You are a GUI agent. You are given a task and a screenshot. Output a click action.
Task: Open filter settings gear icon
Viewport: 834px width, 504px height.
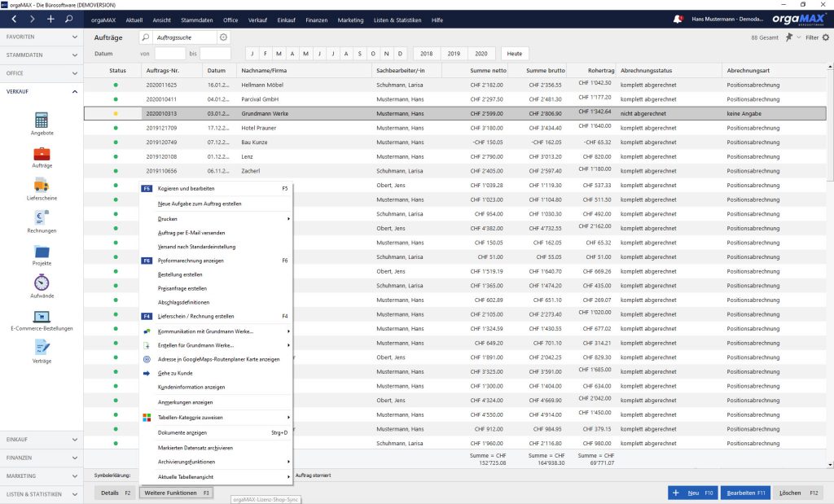826,37
